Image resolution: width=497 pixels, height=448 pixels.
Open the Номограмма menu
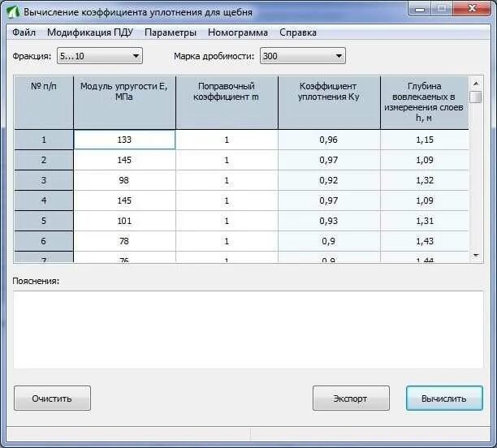click(x=238, y=32)
